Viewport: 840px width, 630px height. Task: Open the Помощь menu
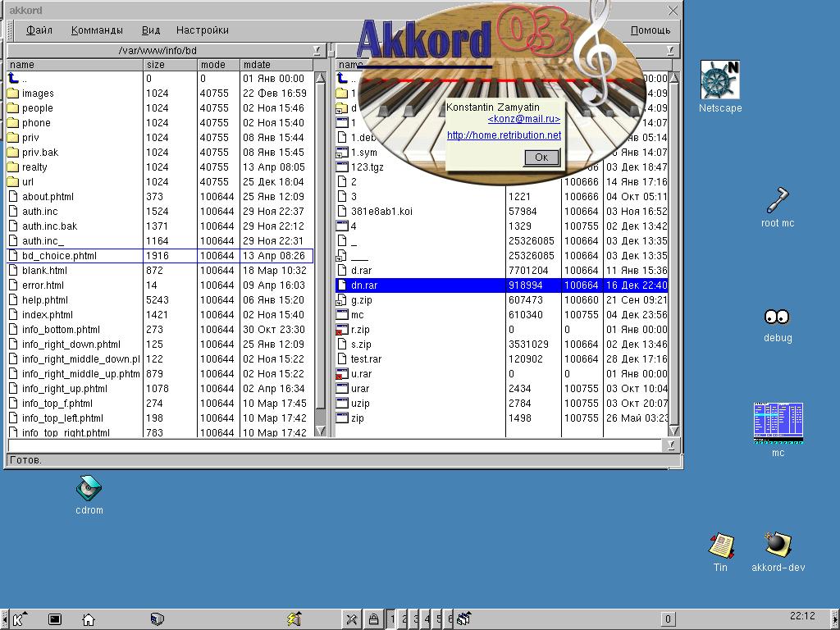click(651, 30)
